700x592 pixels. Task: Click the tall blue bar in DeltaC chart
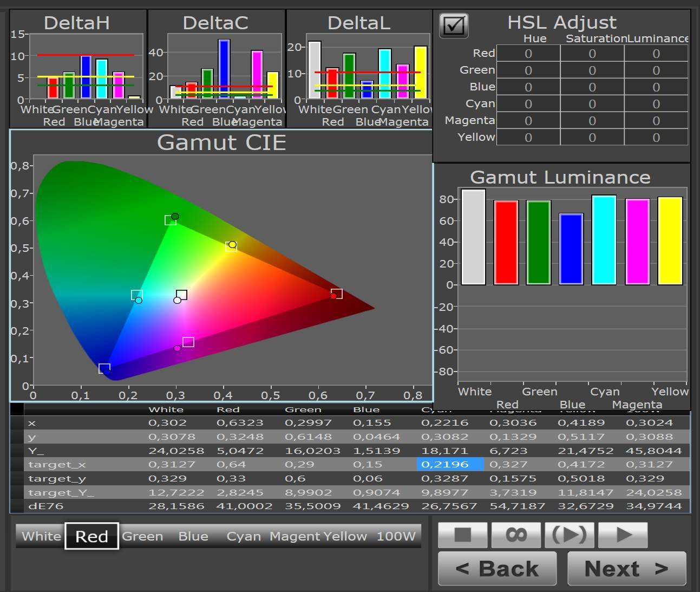click(x=224, y=69)
